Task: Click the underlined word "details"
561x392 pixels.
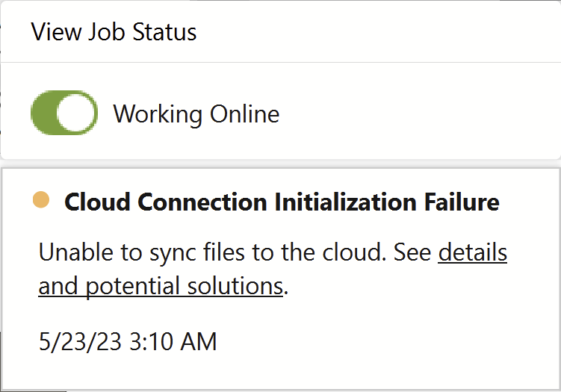Action: [x=472, y=253]
